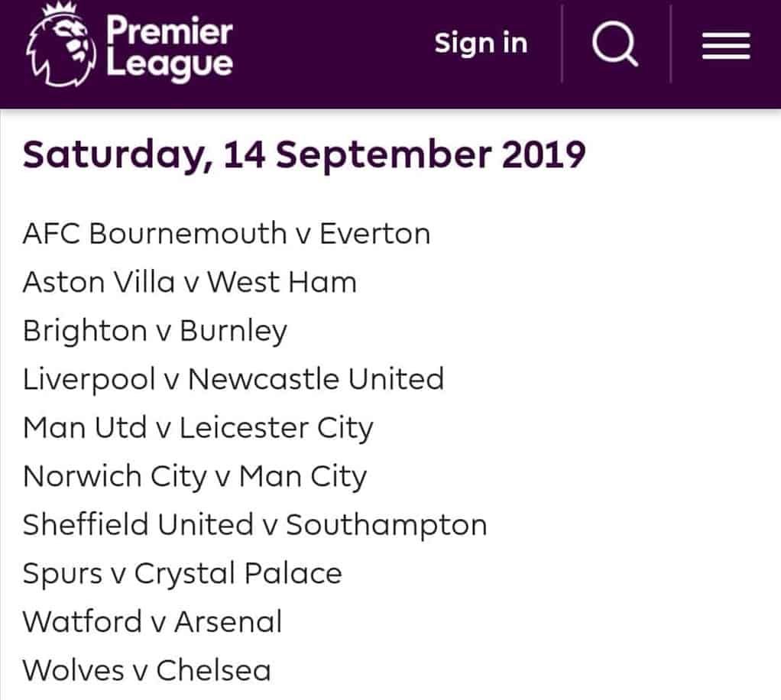Open the Sheffield United v Southampton fixture

click(x=254, y=525)
